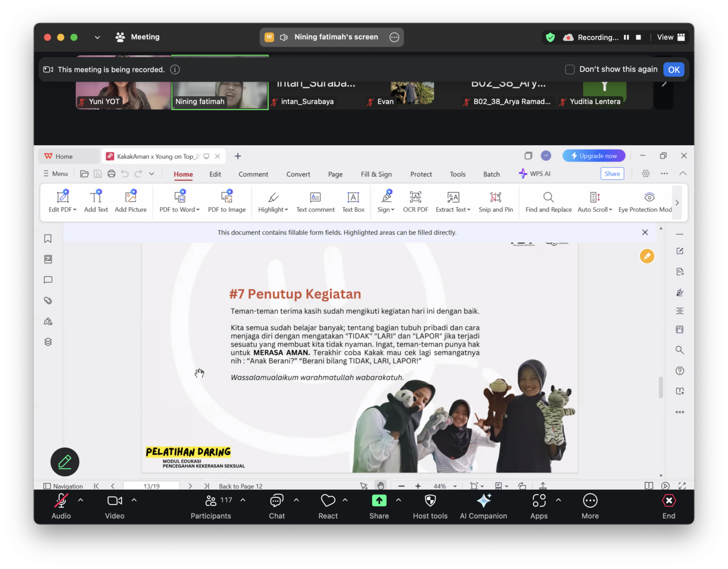This screenshot has width=728, height=569.
Task: Select the arrow select tool in status bar
Action: [364, 485]
